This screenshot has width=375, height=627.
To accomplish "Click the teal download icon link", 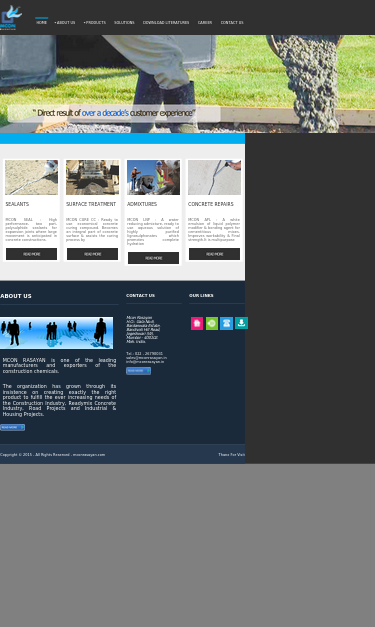I will [241, 323].
